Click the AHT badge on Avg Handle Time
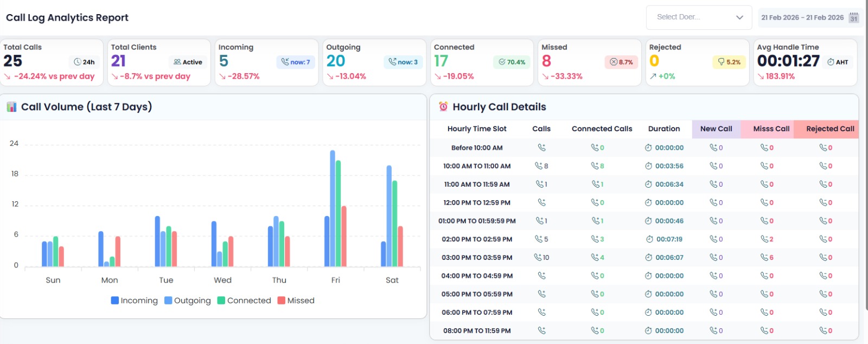 (x=838, y=62)
